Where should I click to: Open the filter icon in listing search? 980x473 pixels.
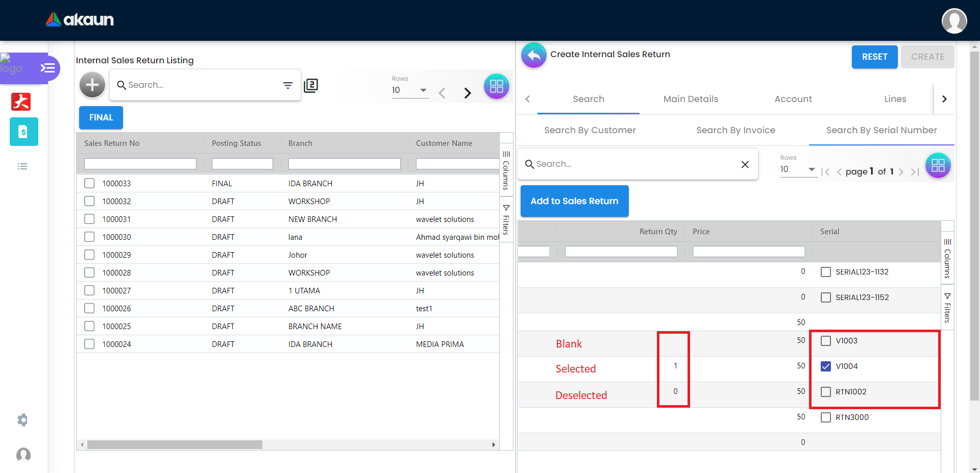288,85
